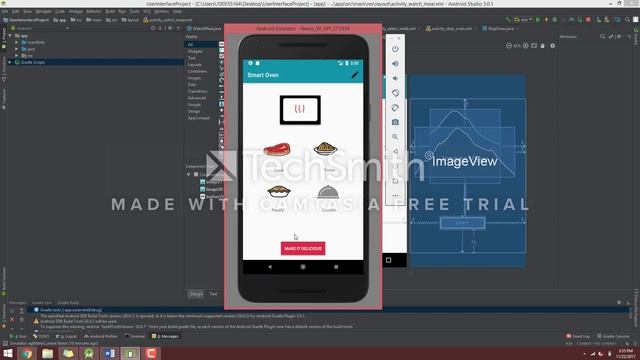Open Event Log at bottom right
Image resolution: width=640 pixels, height=360 pixels.
tap(578, 336)
